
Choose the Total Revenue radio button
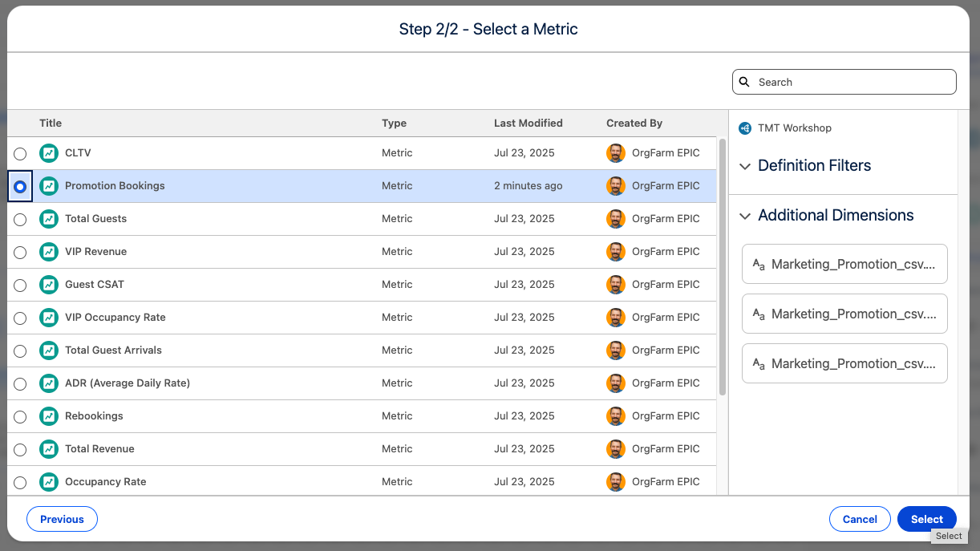[x=20, y=450]
